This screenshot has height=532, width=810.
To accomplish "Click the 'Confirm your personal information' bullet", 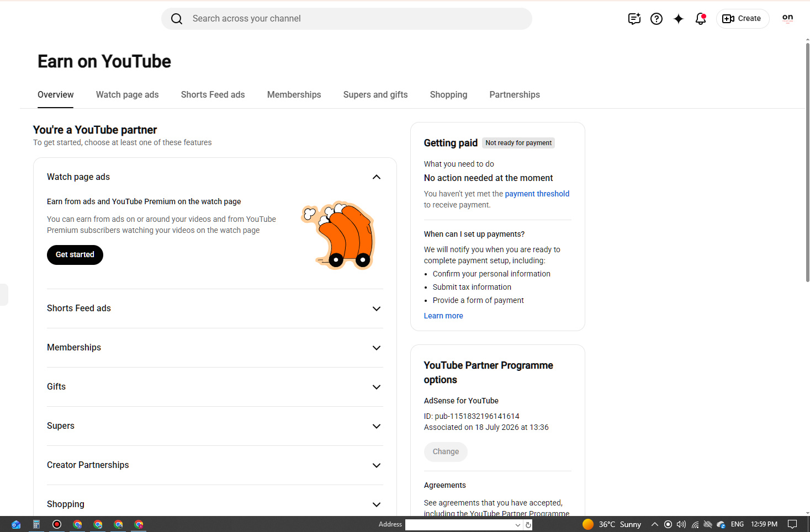I will tap(491, 274).
